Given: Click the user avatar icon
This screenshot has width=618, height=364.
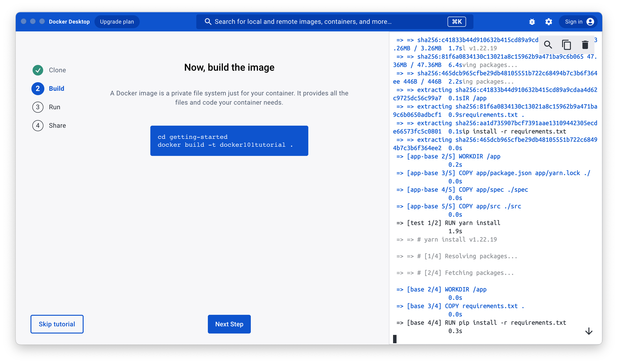Looking at the screenshot, I should 590,22.
